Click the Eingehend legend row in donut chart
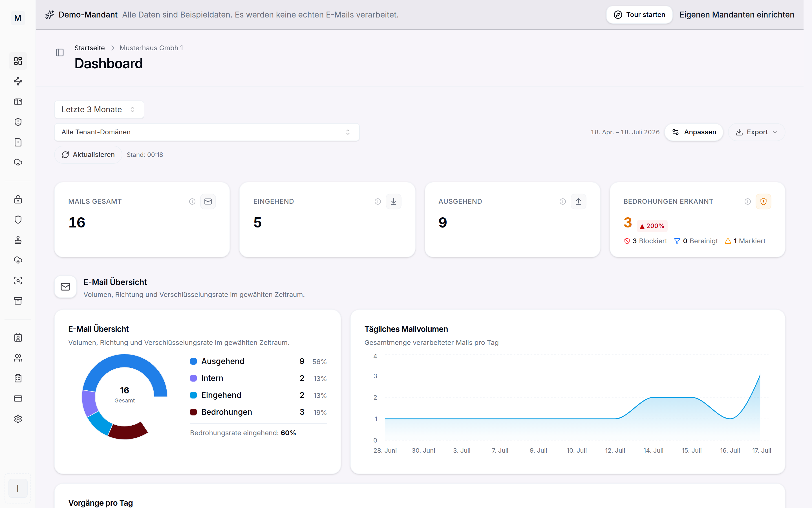The image size is (812, 508). pyautogui.click(x=258, y=395)
